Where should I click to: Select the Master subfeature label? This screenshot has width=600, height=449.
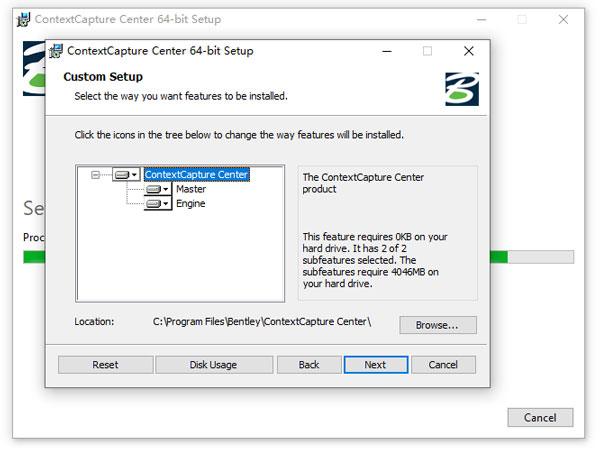[x=190, y=189]
